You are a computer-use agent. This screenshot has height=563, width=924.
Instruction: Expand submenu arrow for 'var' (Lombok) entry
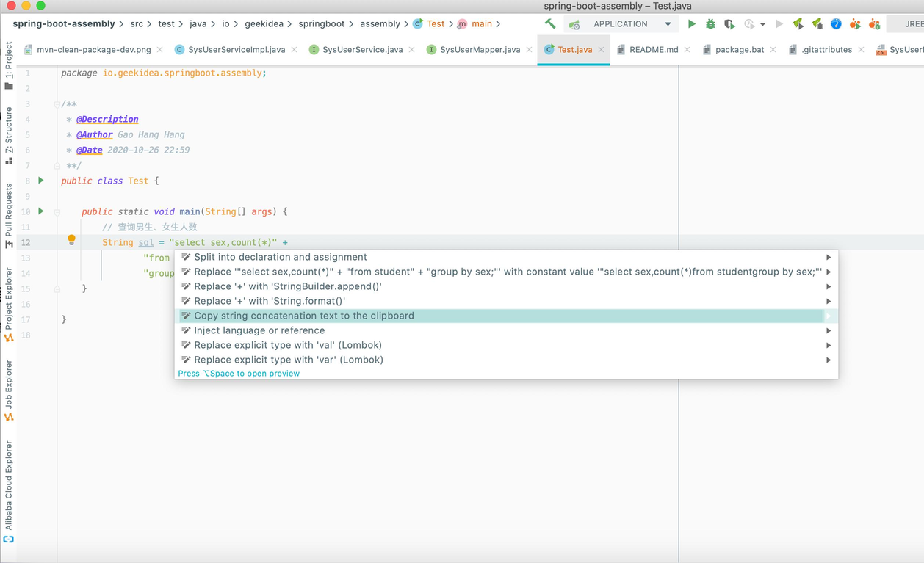pos(829,360)
